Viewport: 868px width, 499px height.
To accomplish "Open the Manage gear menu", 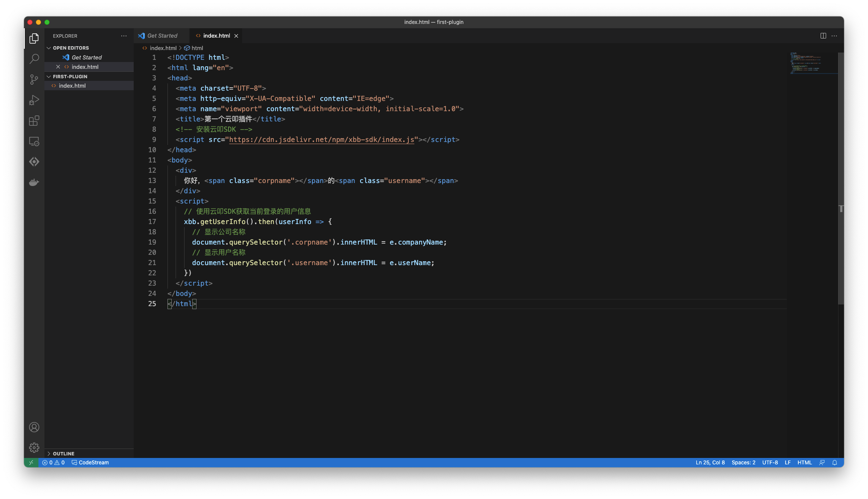I will click(x=34, y=448).
